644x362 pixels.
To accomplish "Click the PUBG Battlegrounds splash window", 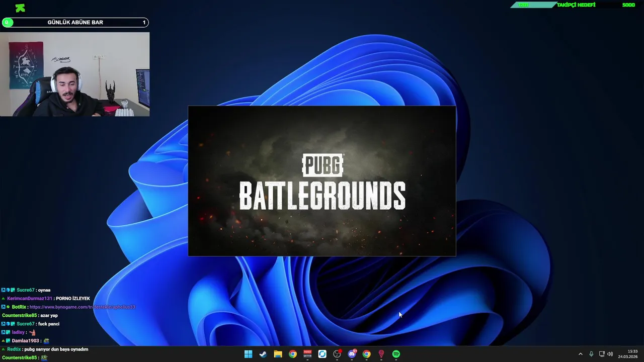I will pos(322,181).
